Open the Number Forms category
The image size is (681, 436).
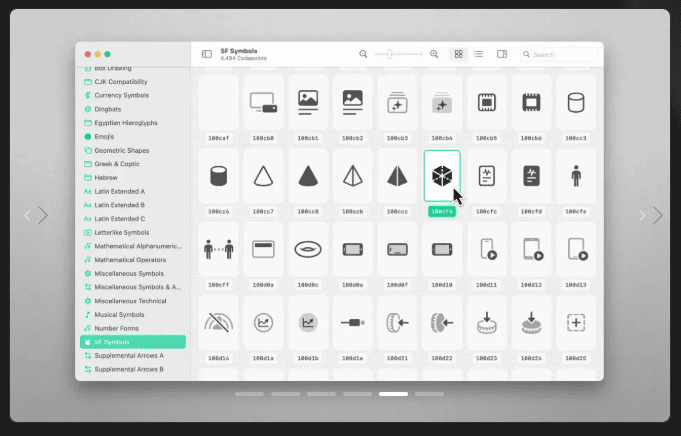(133, 328)
